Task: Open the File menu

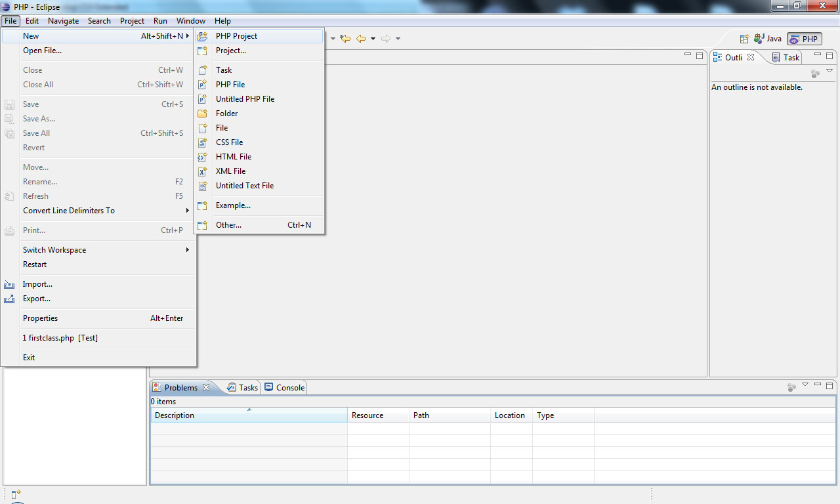Action: pos(10,21)
